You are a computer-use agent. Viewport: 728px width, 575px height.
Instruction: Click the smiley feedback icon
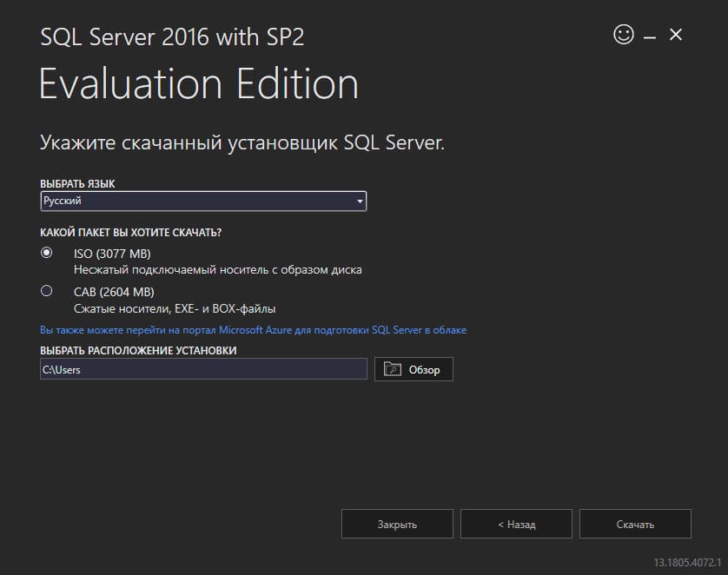(623, 35)
